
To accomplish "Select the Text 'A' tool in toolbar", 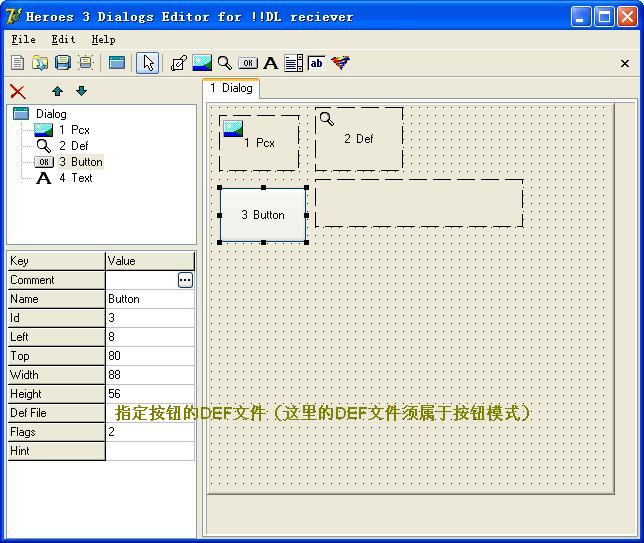I will click(270, 63).
